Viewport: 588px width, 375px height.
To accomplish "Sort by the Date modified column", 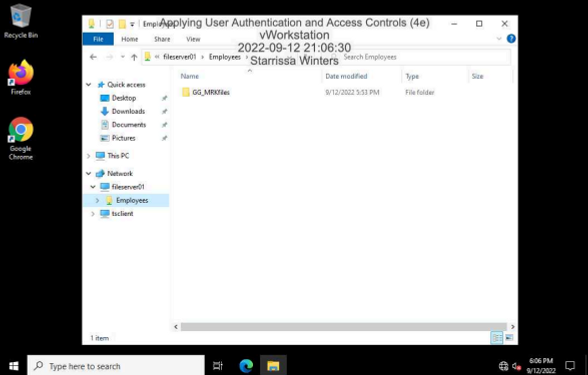I will coord(346,76).
